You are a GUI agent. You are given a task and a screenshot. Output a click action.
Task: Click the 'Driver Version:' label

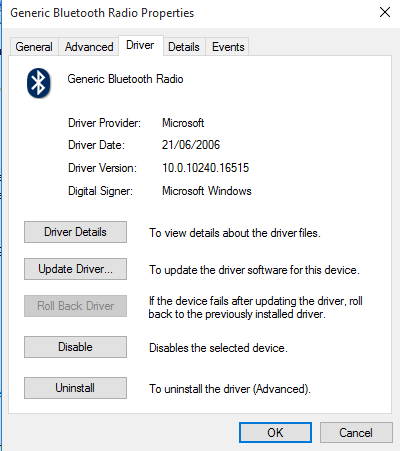(102, 168)
